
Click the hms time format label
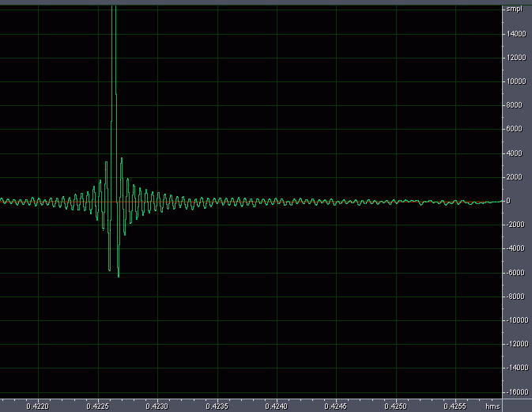[x=492, y=406]
